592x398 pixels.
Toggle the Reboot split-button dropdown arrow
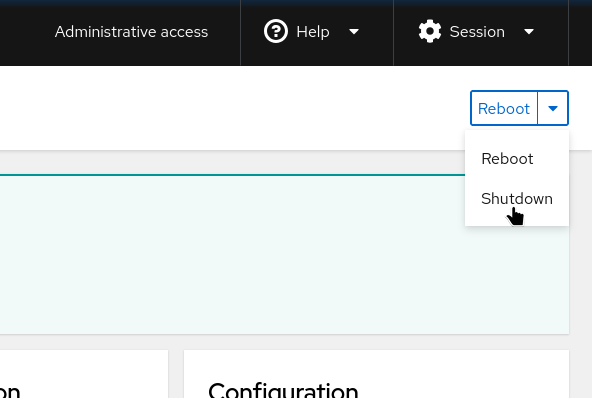click(x=553, y=108)
